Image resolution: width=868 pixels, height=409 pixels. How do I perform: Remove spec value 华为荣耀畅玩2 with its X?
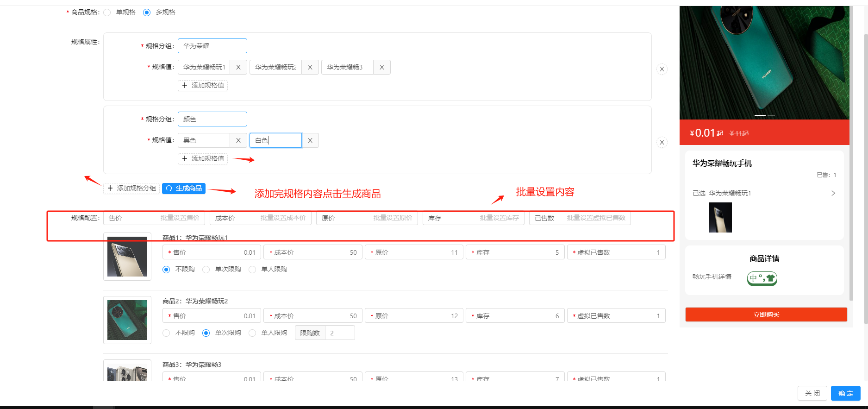[x=310, y=67]
